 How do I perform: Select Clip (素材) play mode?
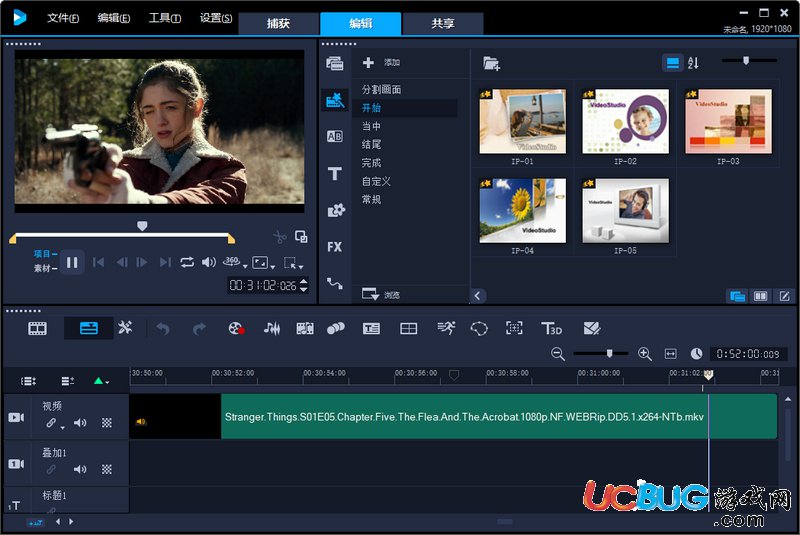pos(45,268)
